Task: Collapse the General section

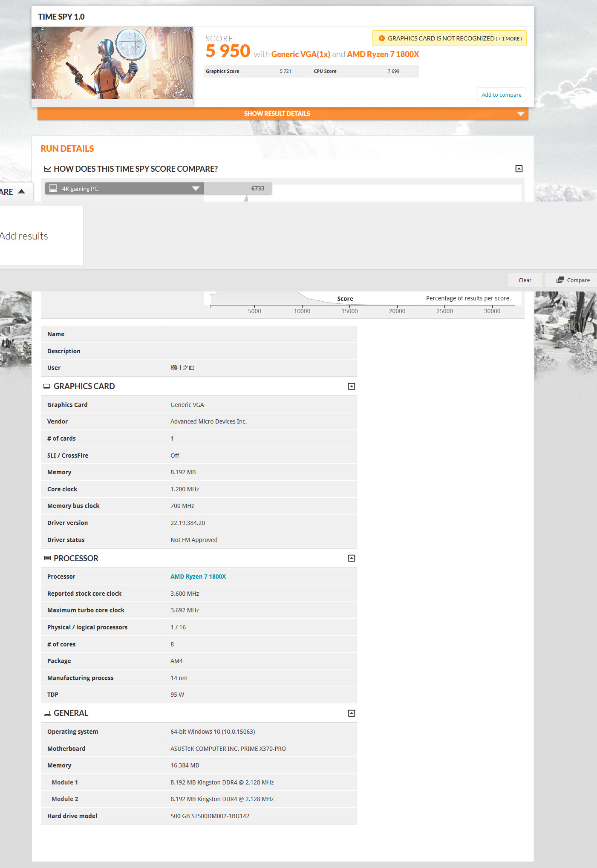Action: (x=352, y=713)
